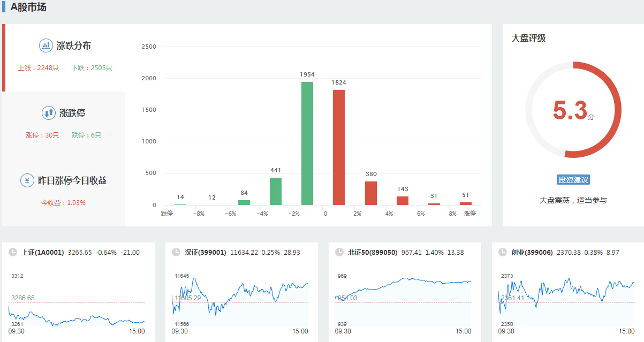This screenshot has height=342, width=644.
Task: Open the 上证(1A0001) index link
Action: point(43,252)
